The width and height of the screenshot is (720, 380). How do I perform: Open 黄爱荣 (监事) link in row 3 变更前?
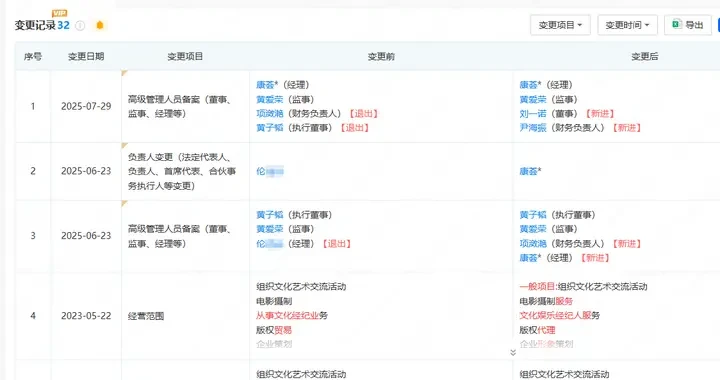[x=270, y=229]
